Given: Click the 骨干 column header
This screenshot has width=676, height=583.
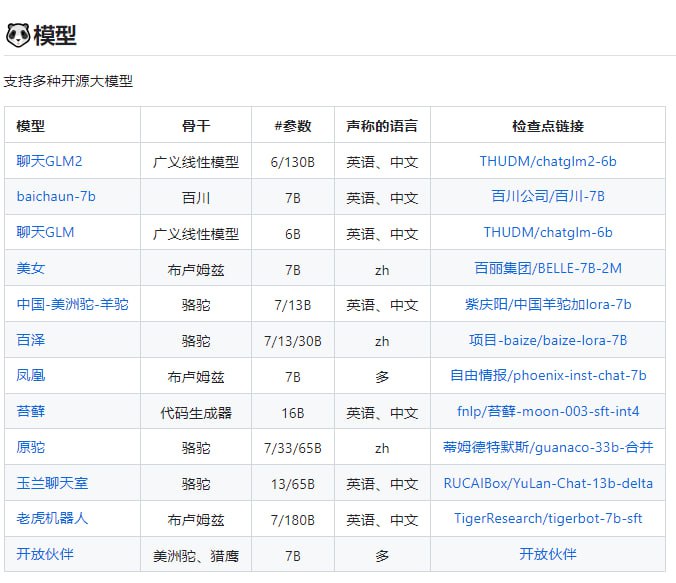Looking at the screenshot, I should (x=196, y=126).
